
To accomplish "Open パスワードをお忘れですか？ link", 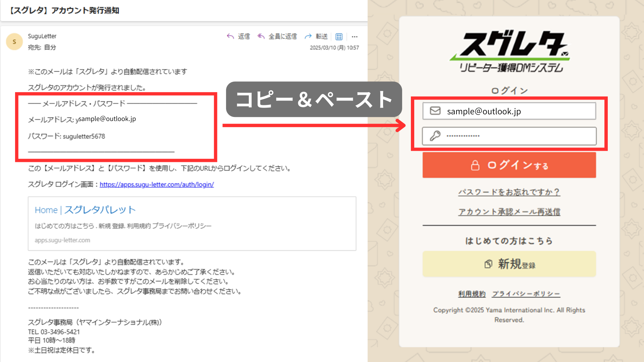I will (x=509, y=192).
